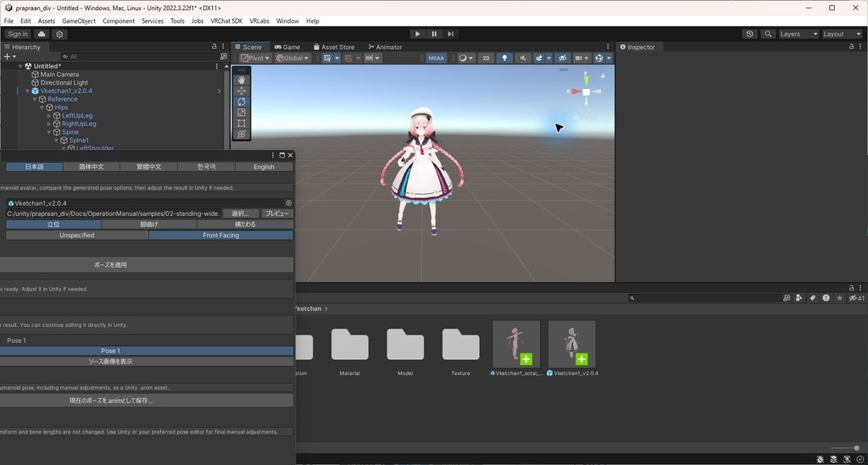The image size is (868, 465).
Task: Click search by type in Project panel
Action: pos(798,298)
